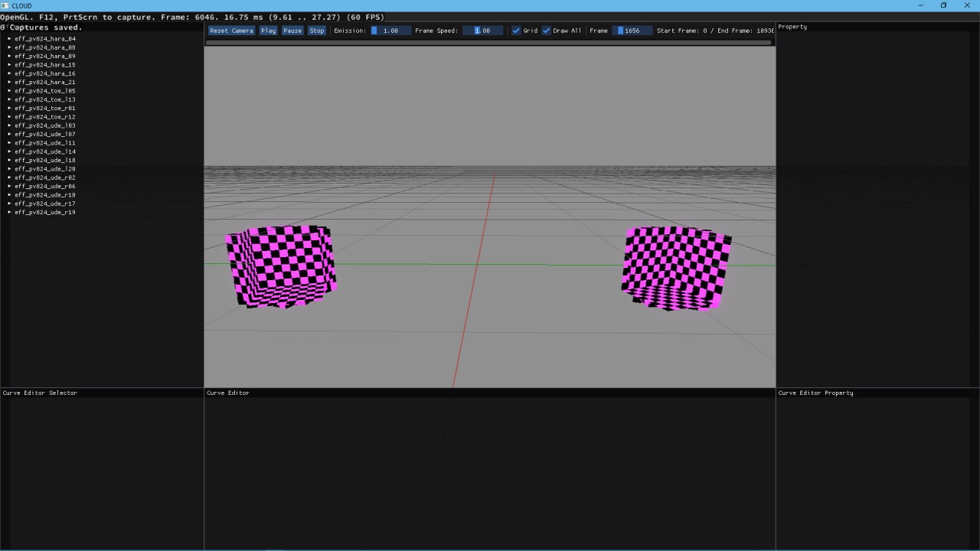Stop the effect playback

coord(317,31)
